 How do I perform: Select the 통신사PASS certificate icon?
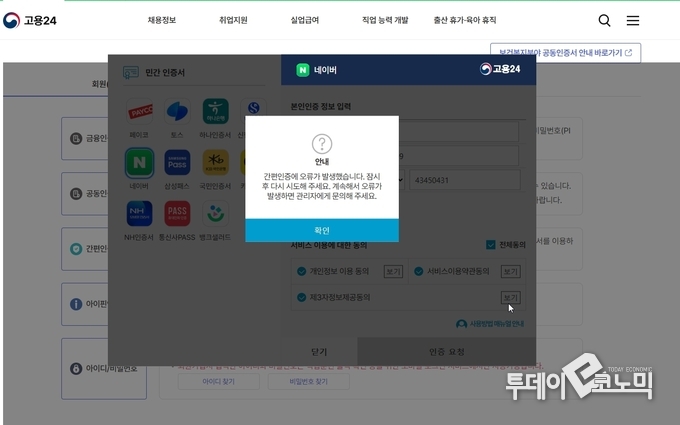[x=177, y=214]
